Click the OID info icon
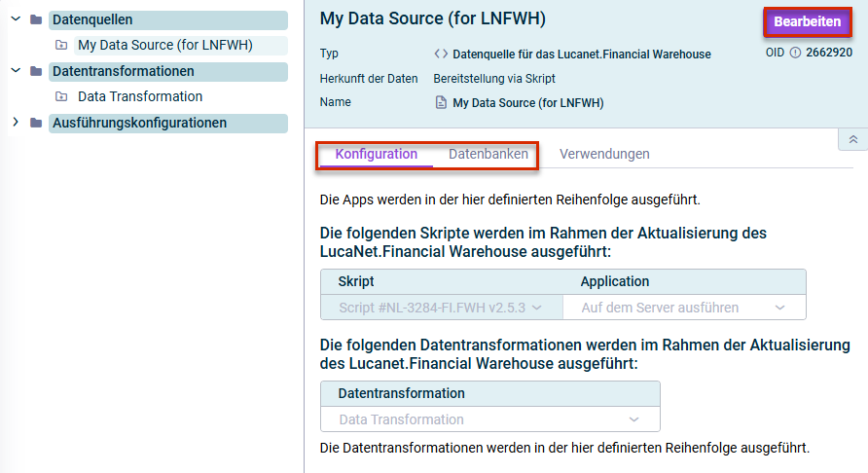868x473 pixels. coord(795,53)
